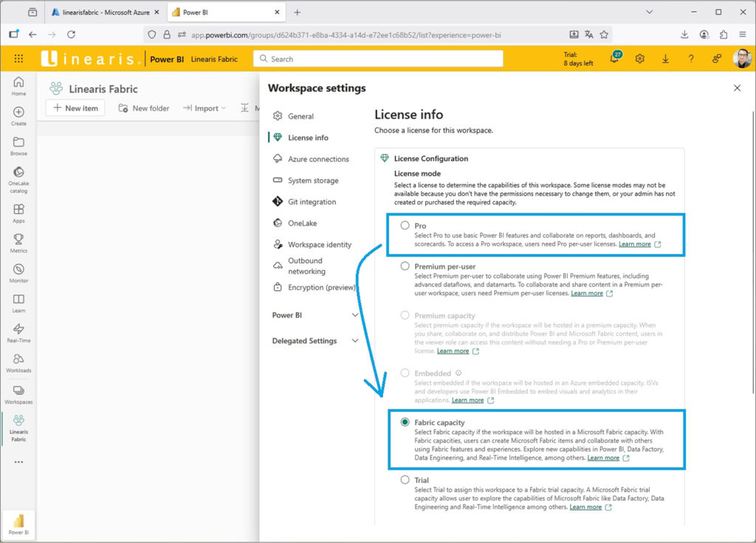
Task: Open the browser tab list dropdown
Action: (649, 12)
